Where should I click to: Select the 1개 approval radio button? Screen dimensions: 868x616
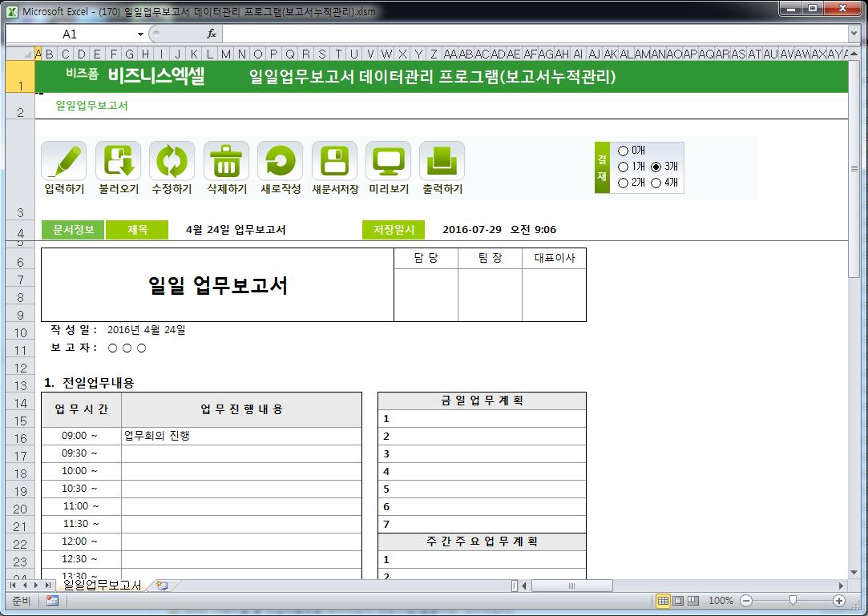624,167
